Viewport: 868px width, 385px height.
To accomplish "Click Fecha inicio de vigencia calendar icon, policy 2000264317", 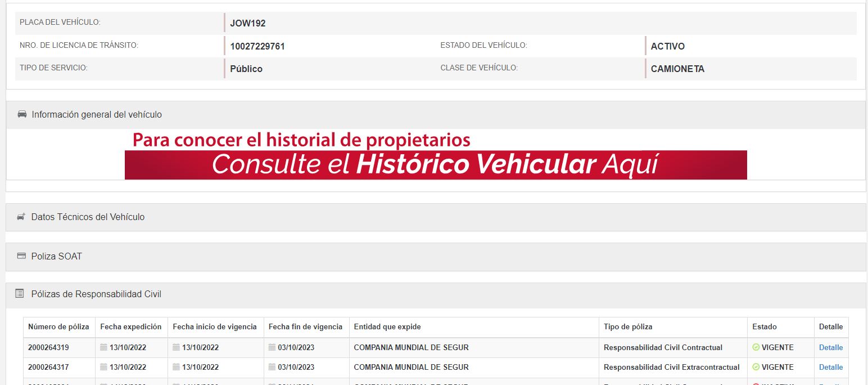I will point(176,367).
